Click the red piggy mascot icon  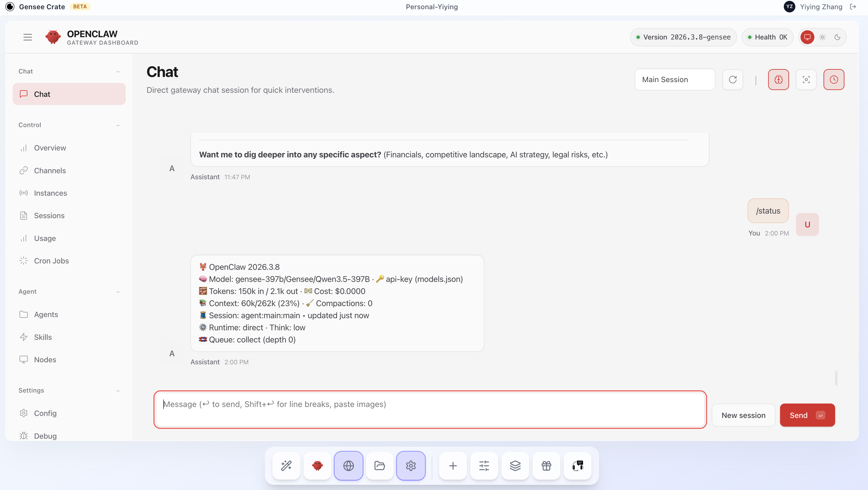coord(317,466)
